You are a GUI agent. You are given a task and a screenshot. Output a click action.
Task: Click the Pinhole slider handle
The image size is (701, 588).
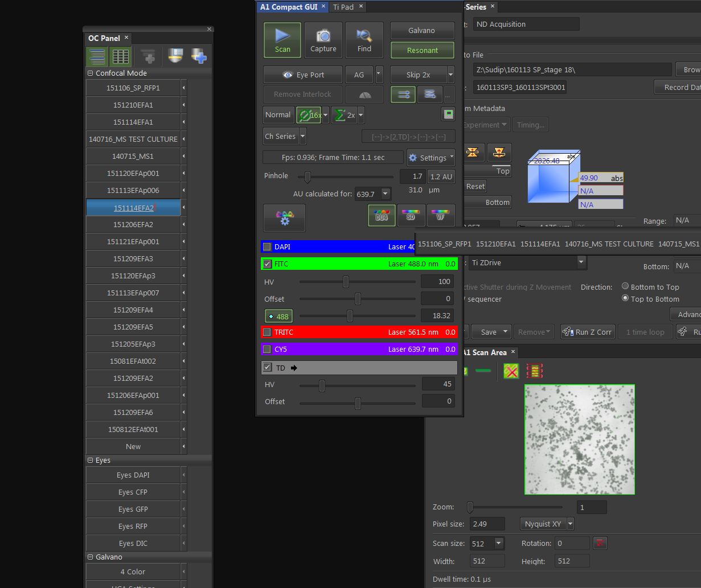click(308, 177)
